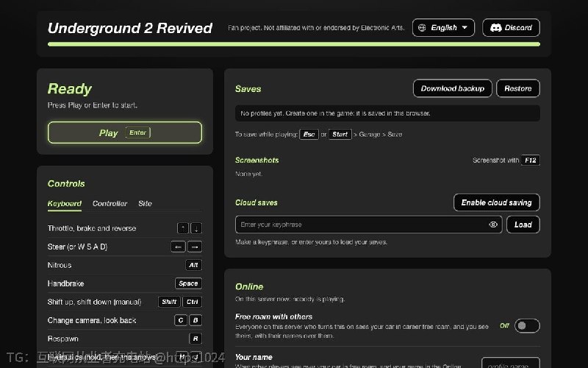588x368 pixels.
Task: Click the 'Respawn' control label
Action: (63, 339)
